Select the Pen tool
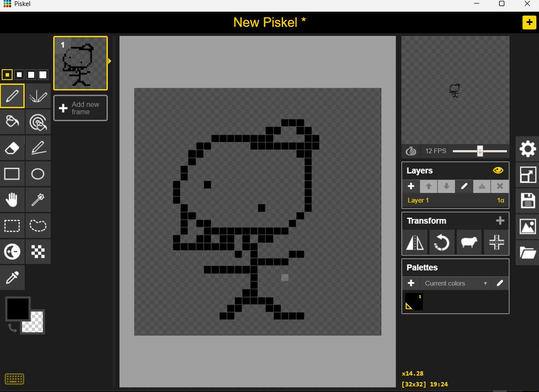 [x=12, y=96]
